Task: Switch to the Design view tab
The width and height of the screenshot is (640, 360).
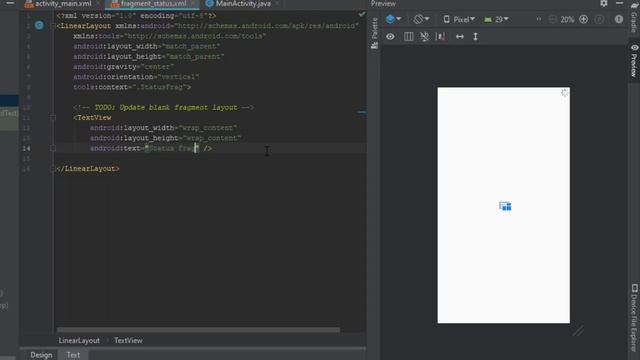Action: tap(41, 355)
